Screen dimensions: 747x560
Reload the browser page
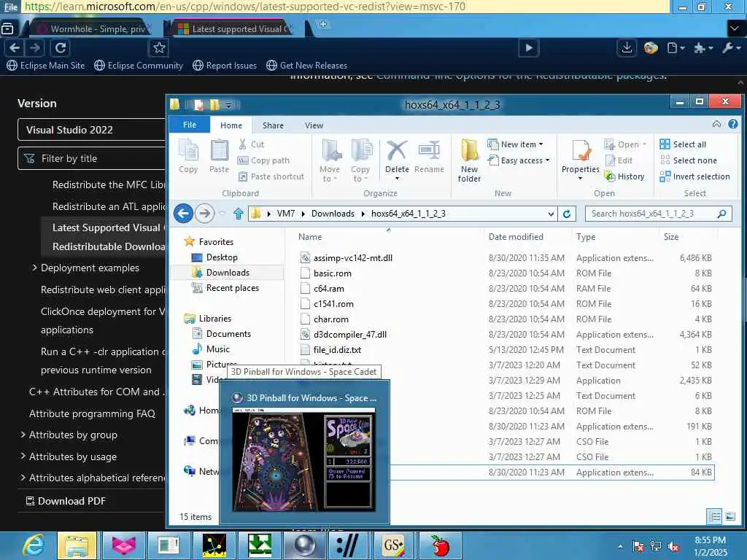(x=61, y=47)
